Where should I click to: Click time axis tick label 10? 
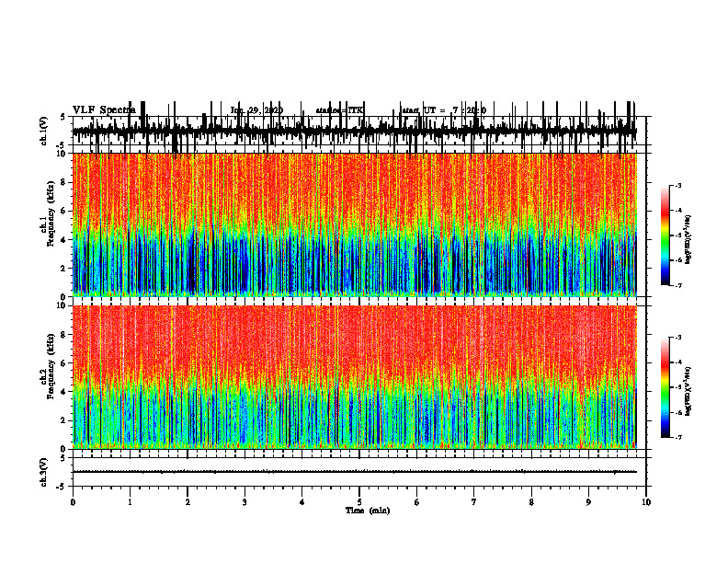pos(646,502)
